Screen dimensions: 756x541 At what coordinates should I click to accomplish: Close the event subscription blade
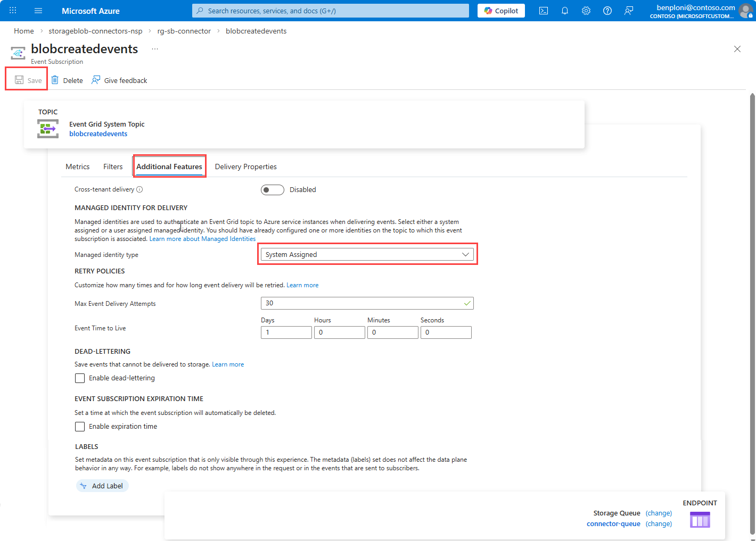(x=737, y=49)
